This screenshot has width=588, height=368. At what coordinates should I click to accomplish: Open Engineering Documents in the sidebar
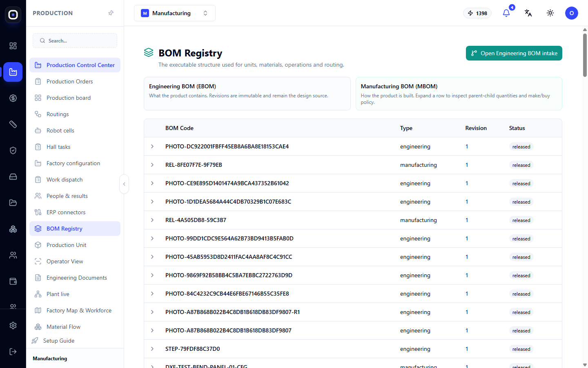coord(75,278)
